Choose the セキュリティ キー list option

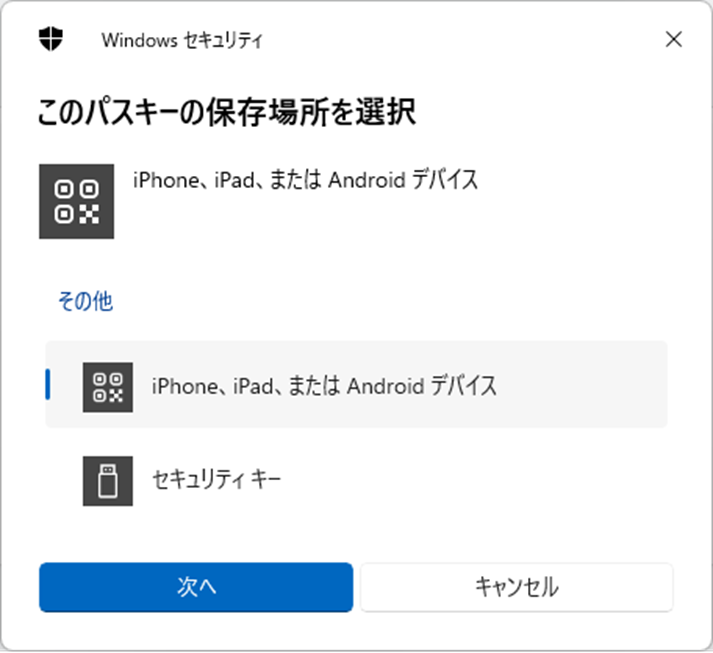[356, 480]
